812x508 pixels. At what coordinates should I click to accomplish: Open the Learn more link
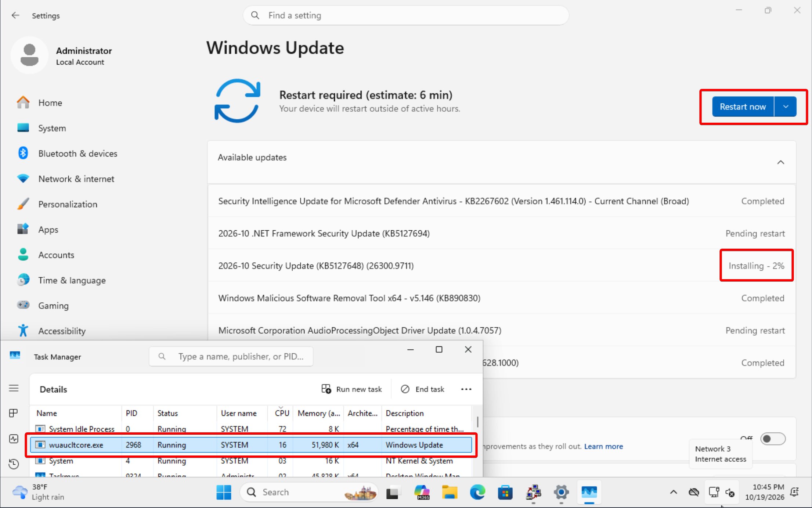tap(603, 446)
